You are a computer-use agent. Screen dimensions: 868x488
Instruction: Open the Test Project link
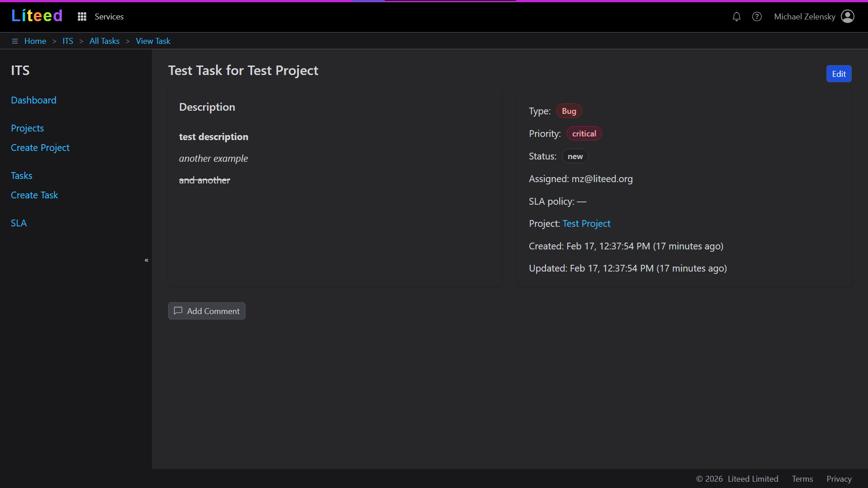[586, 224]
